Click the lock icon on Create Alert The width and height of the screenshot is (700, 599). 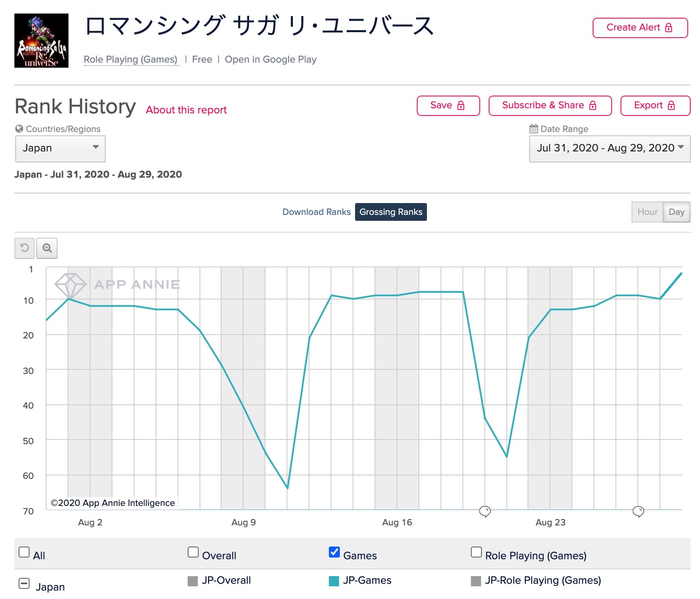pos(669,27)
